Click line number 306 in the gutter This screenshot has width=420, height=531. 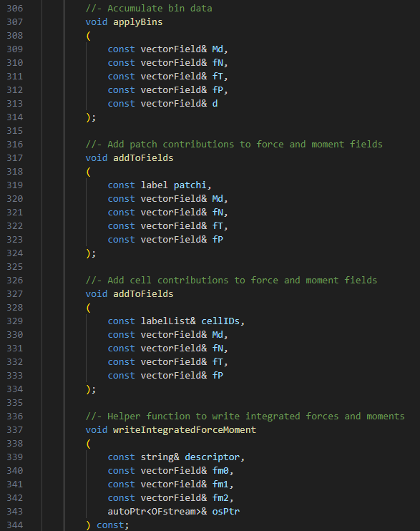pyautogui.click(x=15, y=9)
